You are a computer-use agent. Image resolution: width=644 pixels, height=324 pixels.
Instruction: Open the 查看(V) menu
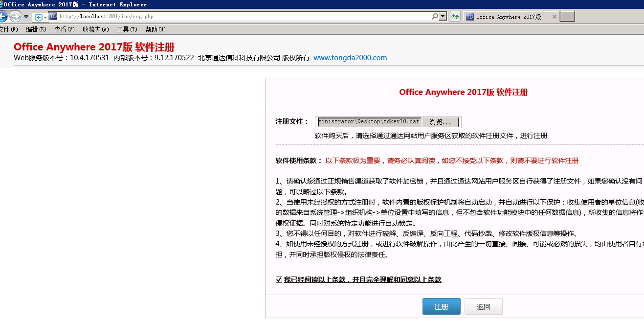pyautogui.click(x=65, y=29)
